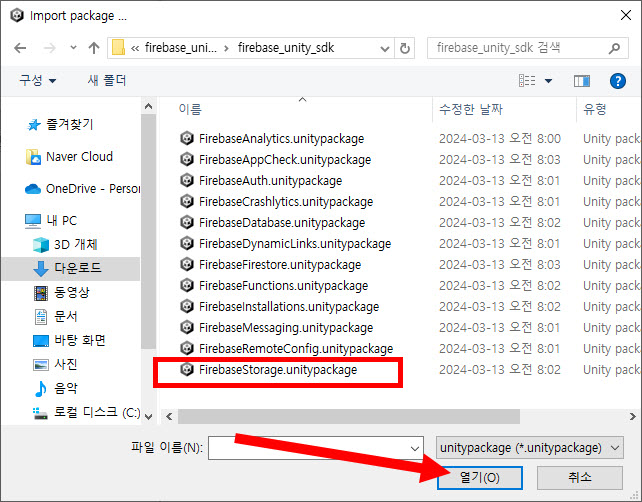Click the Unity icon of FirebaseFunctions.unitypackage

click(x=187, y=285)
